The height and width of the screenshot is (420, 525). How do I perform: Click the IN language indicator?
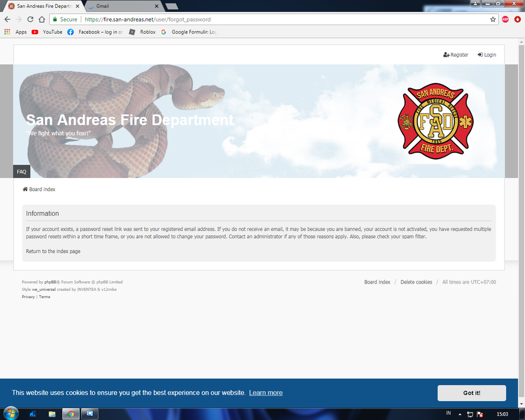448,413
